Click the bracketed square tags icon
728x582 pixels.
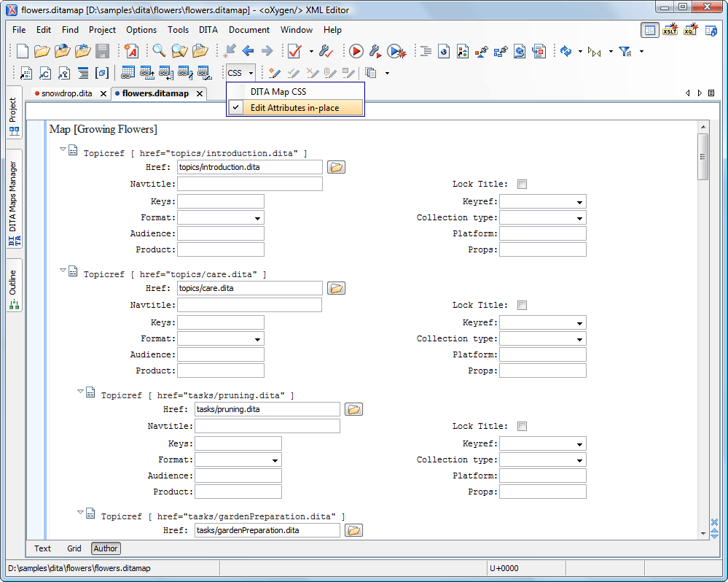click(x=102, y=73)
